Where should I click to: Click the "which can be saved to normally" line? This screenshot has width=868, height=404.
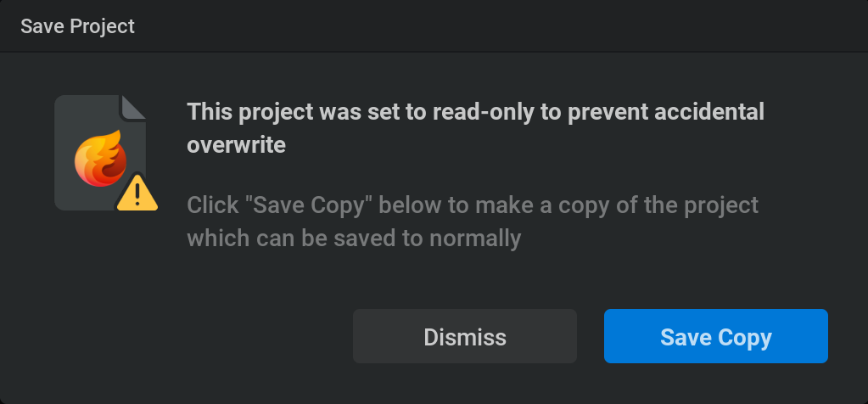tap(355, 238)
